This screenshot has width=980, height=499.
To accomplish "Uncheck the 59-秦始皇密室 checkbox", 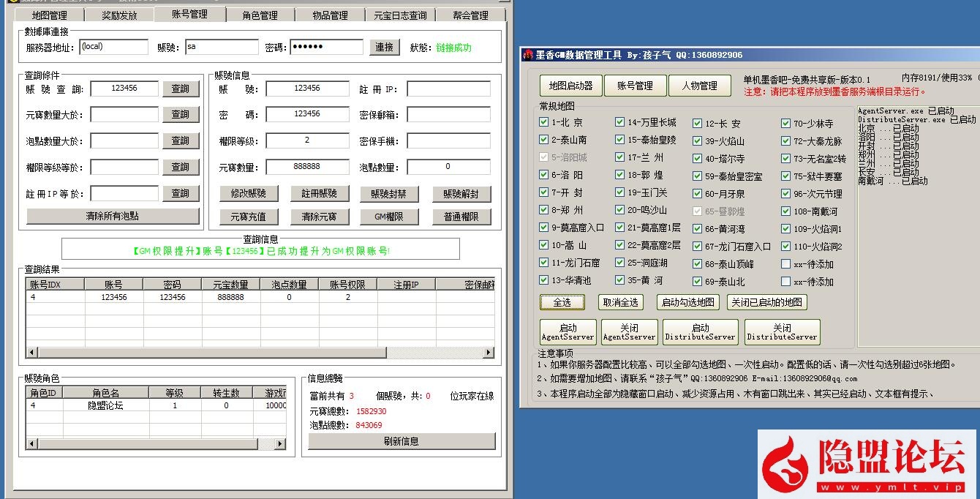I will point(698,176).
